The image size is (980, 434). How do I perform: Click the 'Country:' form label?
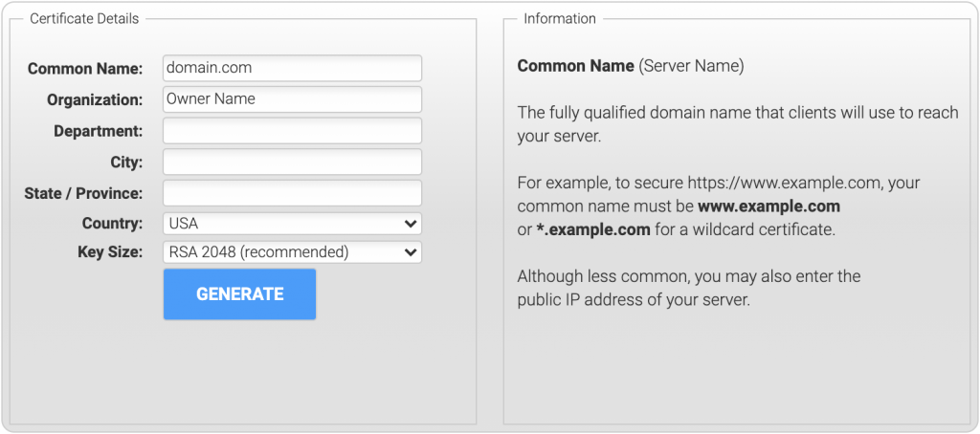pyautogui.click(x=113, y=223)
